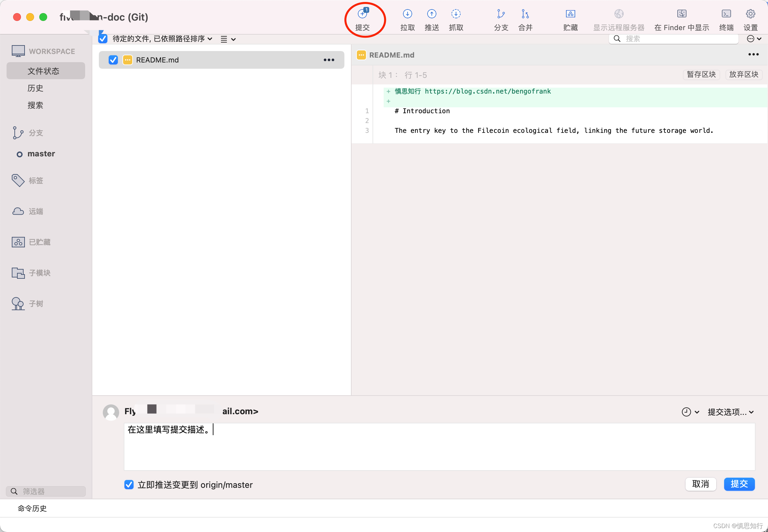Click the 提交 (Commit) toolbar icon
The width and height of the screenshot is (768, 532).
coord(362,14)
